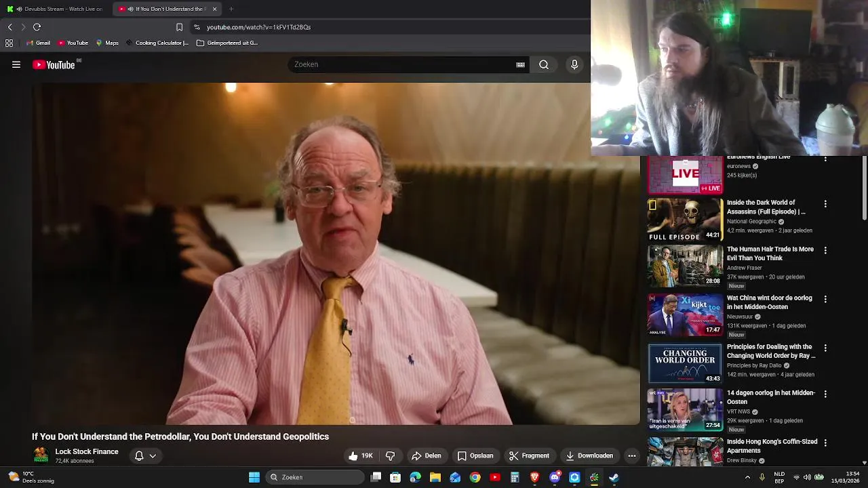Open 'Wat China wint door de oorlog' title
The width and height of the screenshot is (868, 488).
[x=769, y=302]
